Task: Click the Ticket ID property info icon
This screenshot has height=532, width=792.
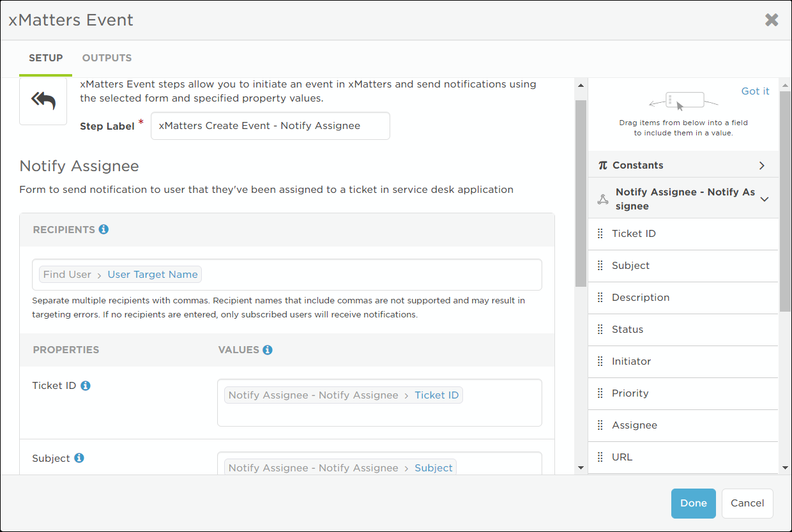Action: (x=86, y=386)
